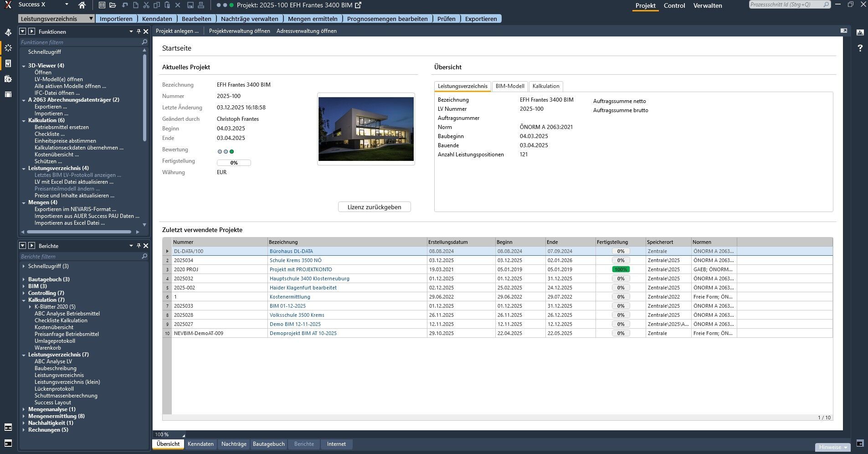868x454 pixels.
Task: Click the scissors cut icon
Action: pos(146,5)
